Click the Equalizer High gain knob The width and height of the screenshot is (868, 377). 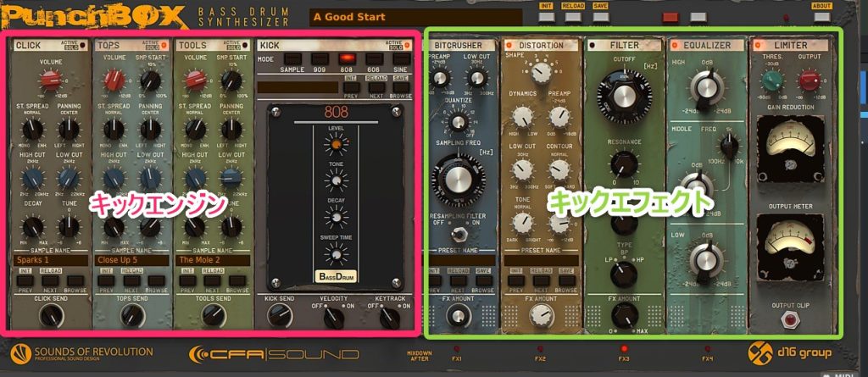(x=704, y=86)
